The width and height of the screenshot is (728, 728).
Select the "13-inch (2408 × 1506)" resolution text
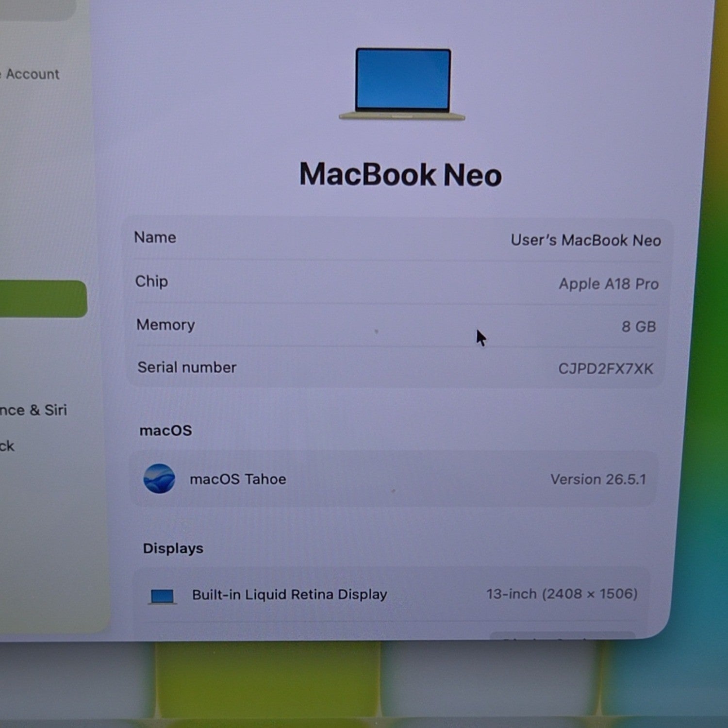tap(562, 594)
